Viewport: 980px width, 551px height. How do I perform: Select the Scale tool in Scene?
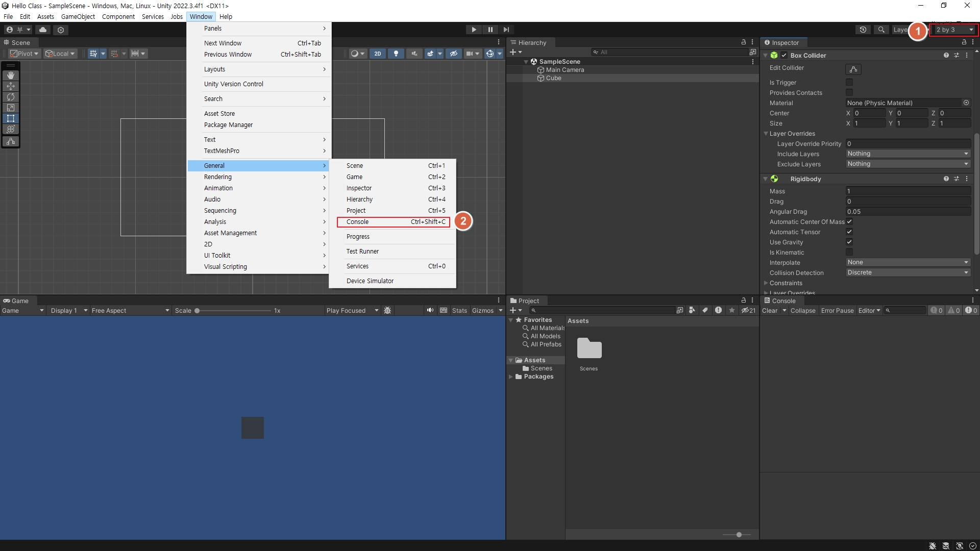[x=11, y=108]
